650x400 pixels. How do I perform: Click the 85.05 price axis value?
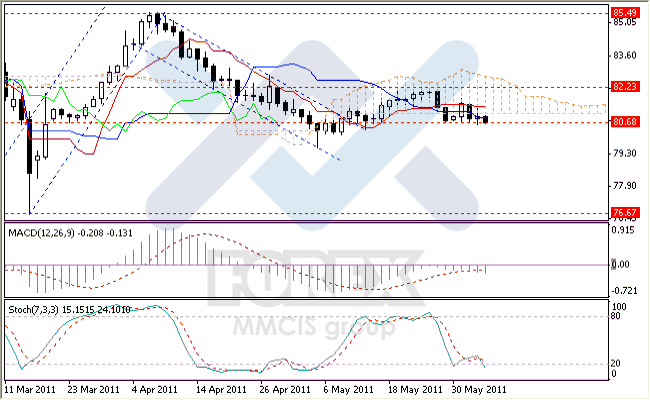pyautogui.click(x=625, y=22)
